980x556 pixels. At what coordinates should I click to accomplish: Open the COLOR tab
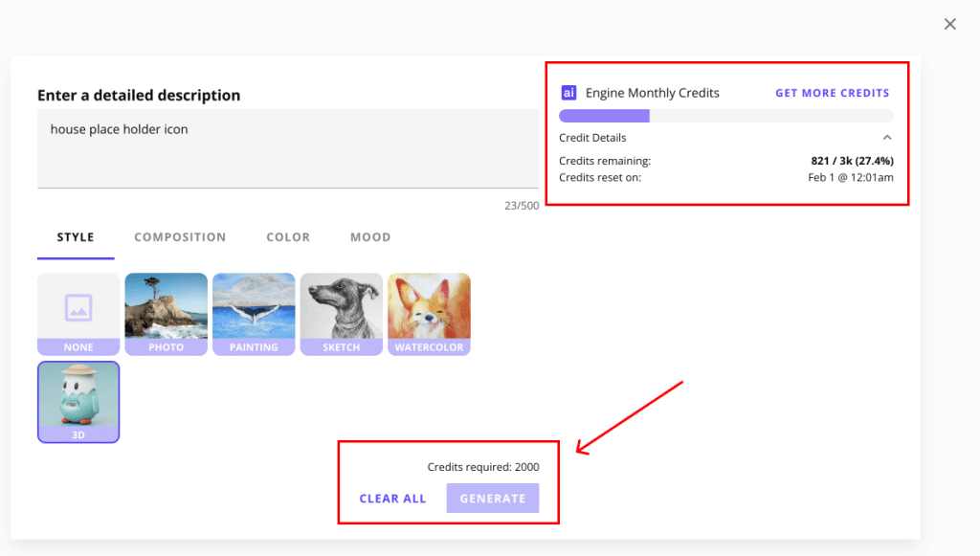(288, 236)
